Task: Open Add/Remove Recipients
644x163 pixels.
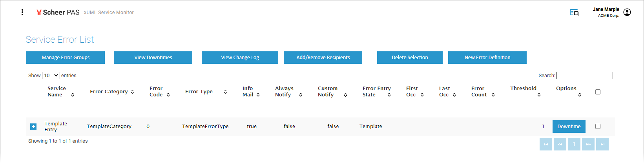Action: coord(323,57)
